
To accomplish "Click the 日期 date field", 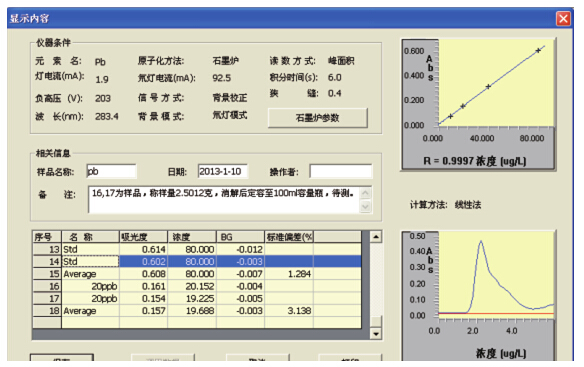I will (223, 171).
